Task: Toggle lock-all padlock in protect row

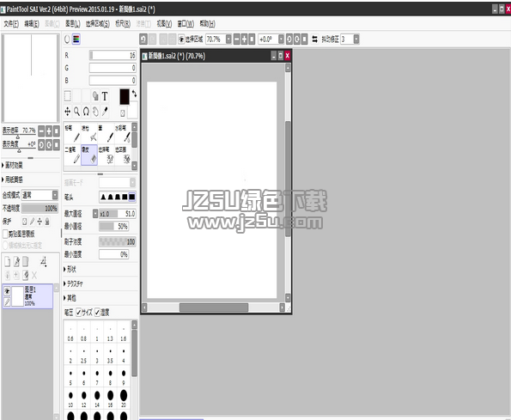Action: pyautogui.click(x=47, y=222)
